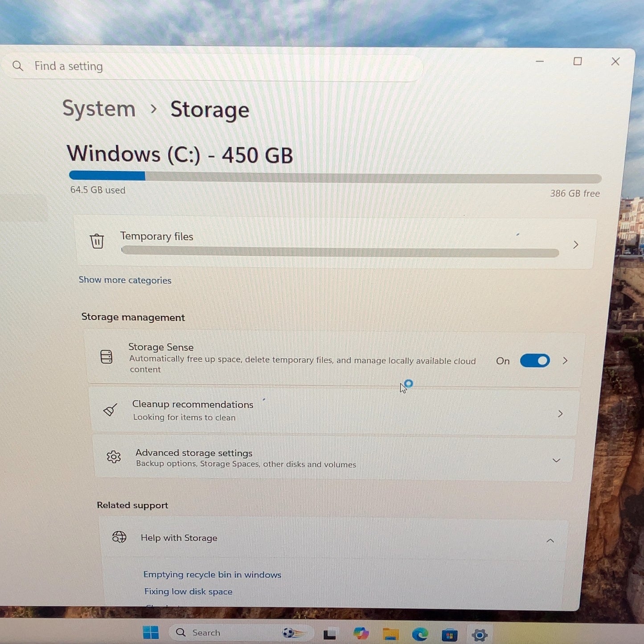Click the Windows (C:) - 450 GB heading
This screenshot has width=644, height=644.
(x=180, y=154)
